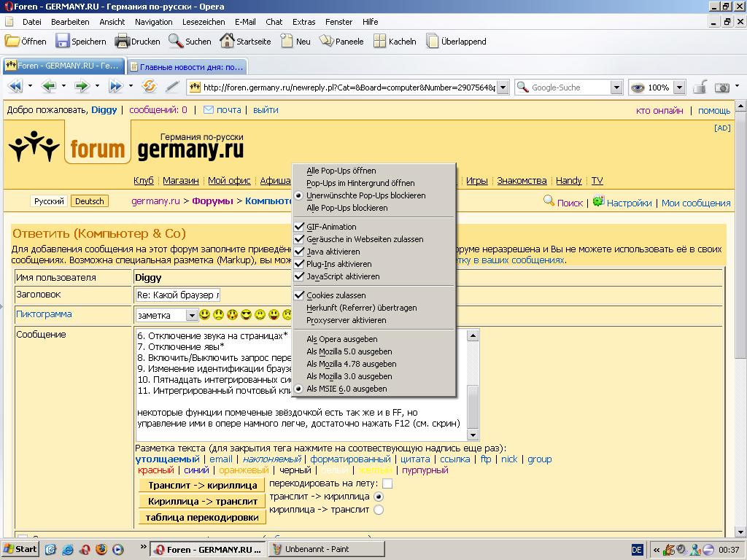Open the Google-Suche engine dropdown
The width and height of the screenshot is (747, 560).
point(616,87)
